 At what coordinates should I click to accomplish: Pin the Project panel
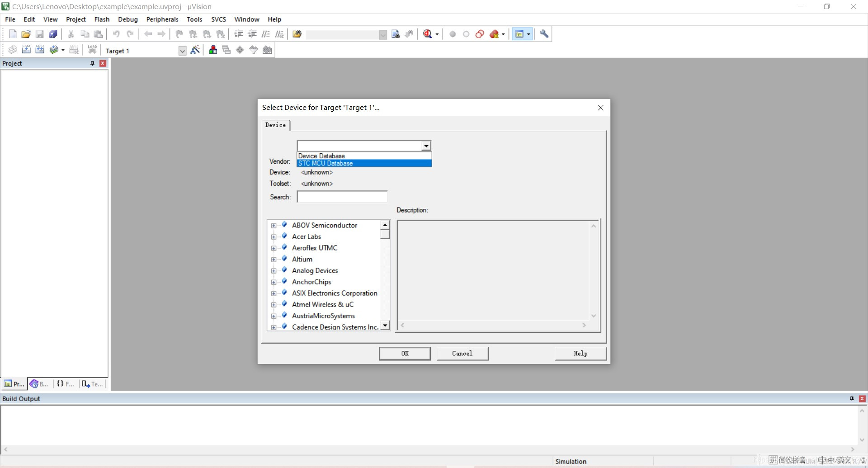92,63
